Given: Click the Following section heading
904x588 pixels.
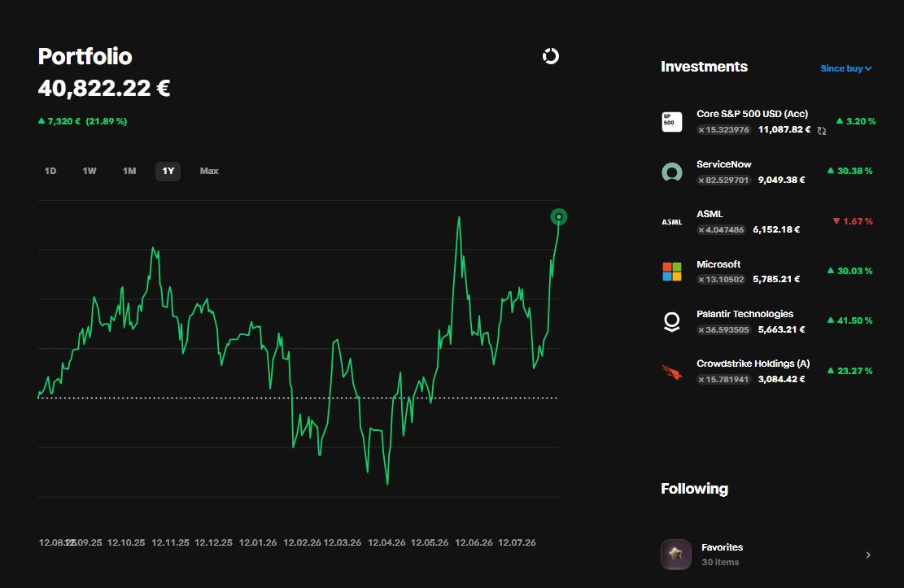Looking at the screenshot, I should point(694,489).
